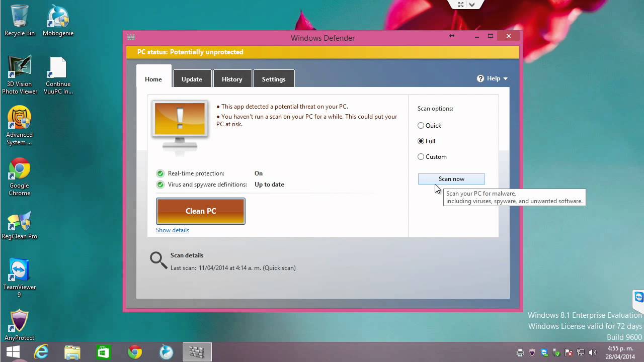Image resolution: width=644 pixels, height=362 pixels.
Task: Open TeamViewer icon in the system tray
Action: [544, 353]
